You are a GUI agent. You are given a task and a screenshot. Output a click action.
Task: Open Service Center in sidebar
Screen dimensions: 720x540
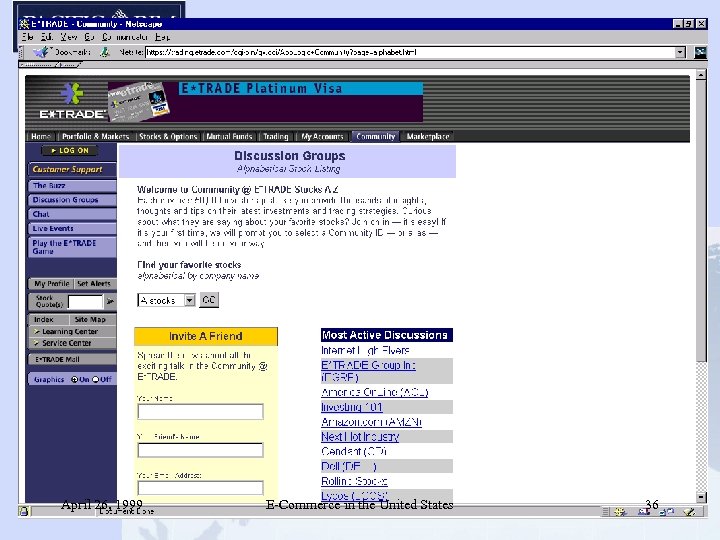pos(72,343)
